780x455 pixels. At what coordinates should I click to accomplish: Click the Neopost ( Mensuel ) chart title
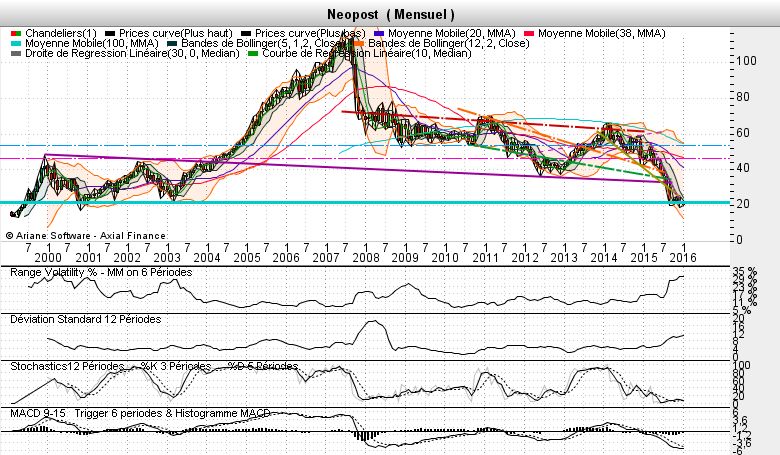tap(391, 14)
